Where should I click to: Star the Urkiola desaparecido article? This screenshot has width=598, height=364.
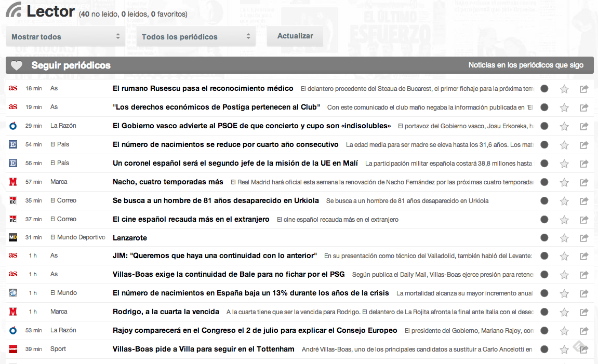point(564,201)
